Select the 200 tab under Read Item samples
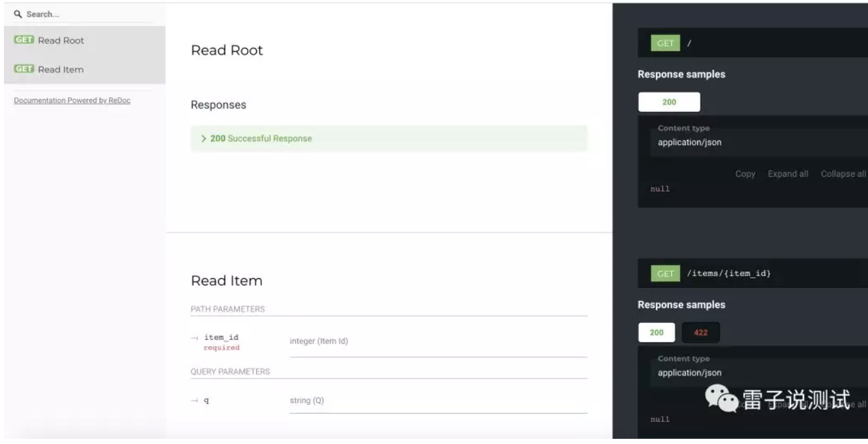The height and width of the screenshot is (444, 868). click(x=656, y=333)
